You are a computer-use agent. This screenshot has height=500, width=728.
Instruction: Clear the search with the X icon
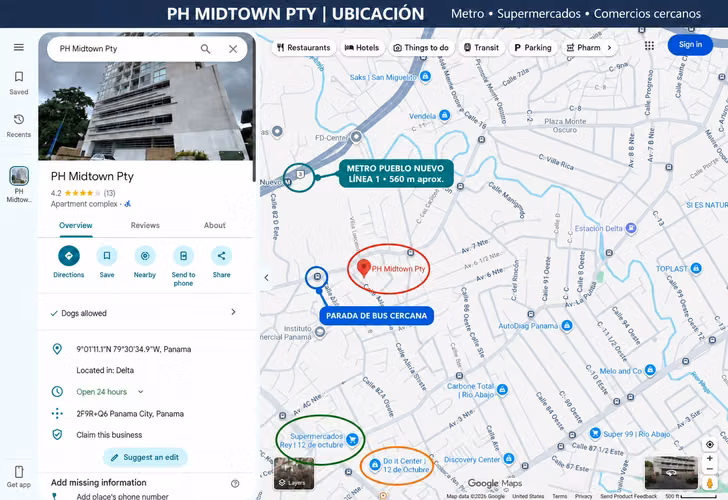tap(233, 49)
